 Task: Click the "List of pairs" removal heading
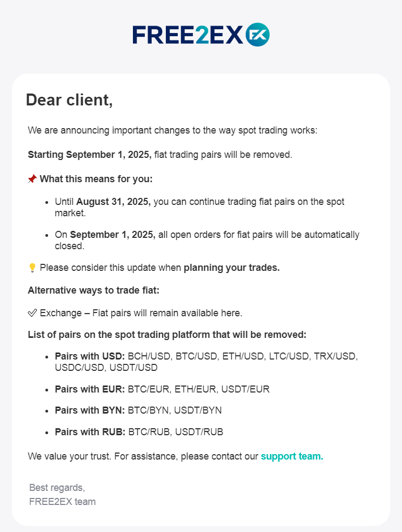pos(167,335)
